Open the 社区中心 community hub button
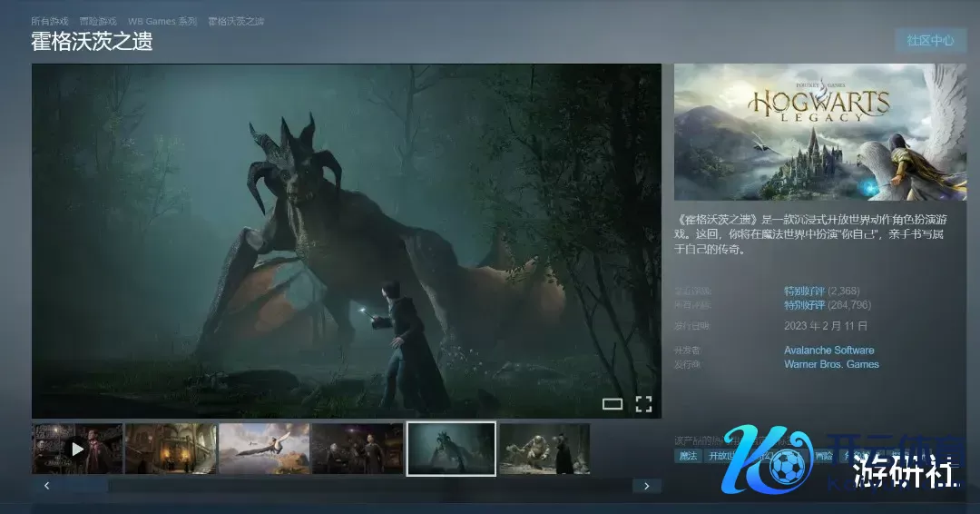This screenshot has width=980, height=514. (930, 41)
